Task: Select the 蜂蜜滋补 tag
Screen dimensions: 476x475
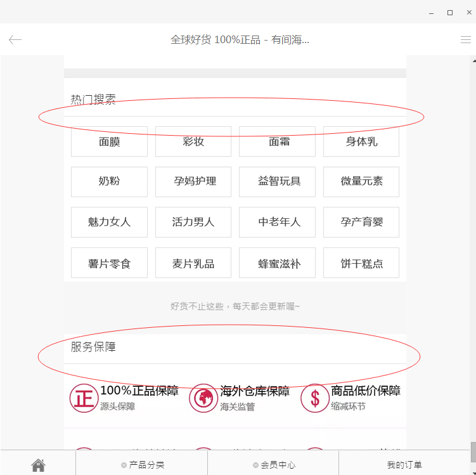Action: point(277,263)
